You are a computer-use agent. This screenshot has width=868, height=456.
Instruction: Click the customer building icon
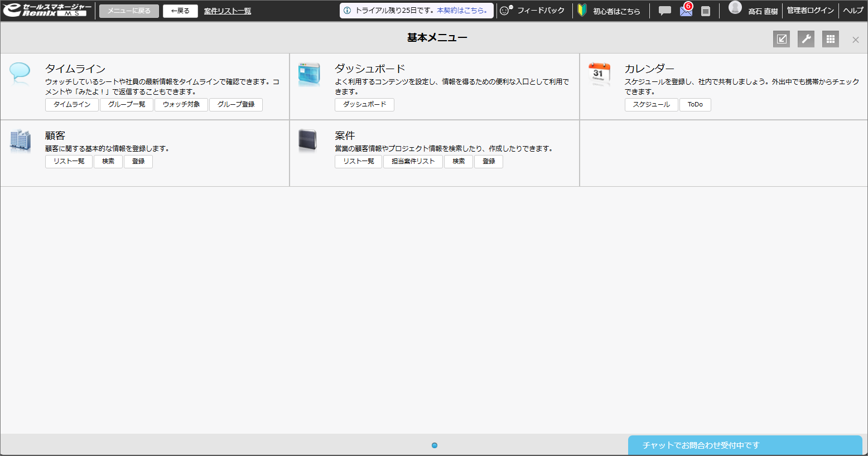pyautogui.click(x=20, y=140)
